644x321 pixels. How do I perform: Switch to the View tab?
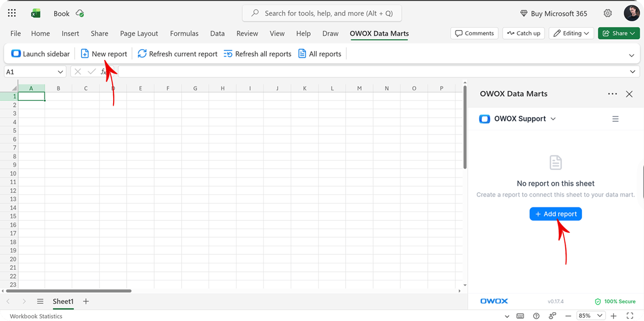(277, 34)
